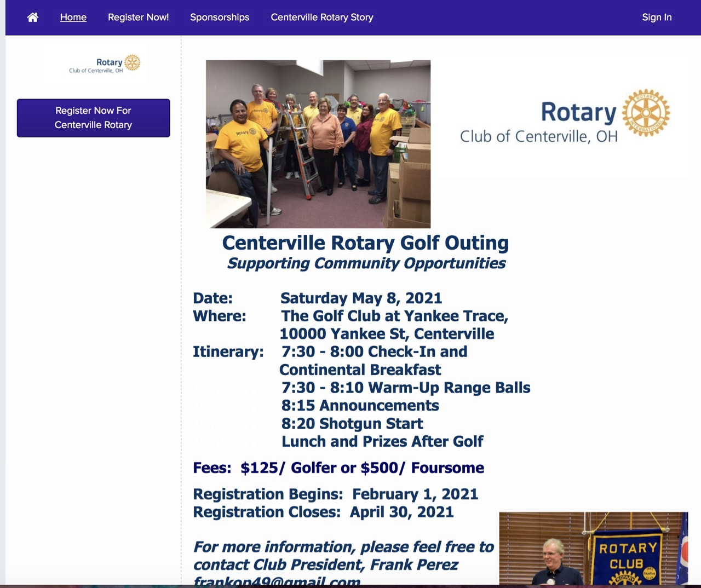Click the frankop49 email address link
This screenshot has width=701, height=588.
[x=277, y=581]
